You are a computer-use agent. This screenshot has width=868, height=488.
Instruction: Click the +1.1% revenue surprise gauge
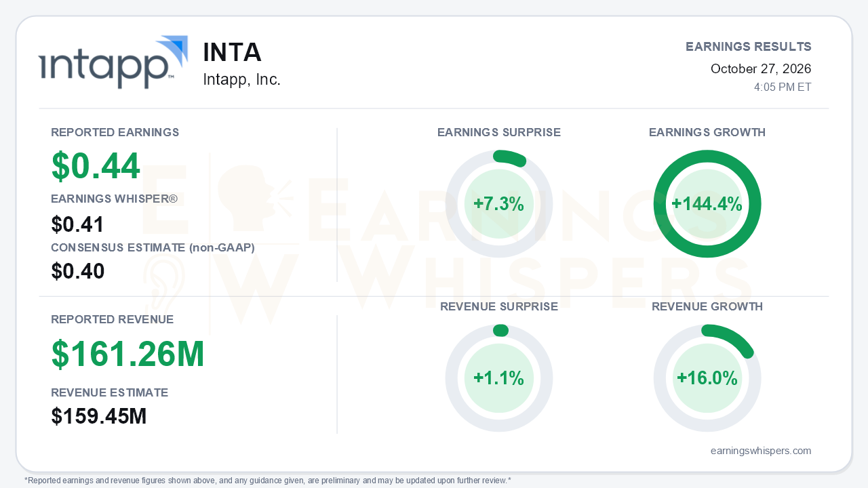click(499, 378)
